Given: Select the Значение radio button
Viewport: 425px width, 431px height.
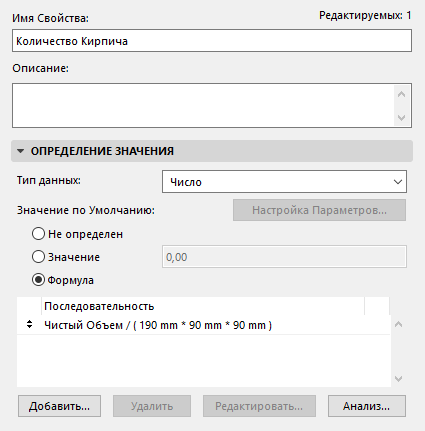Looking at the screenshot, I should tap(38, 257).
